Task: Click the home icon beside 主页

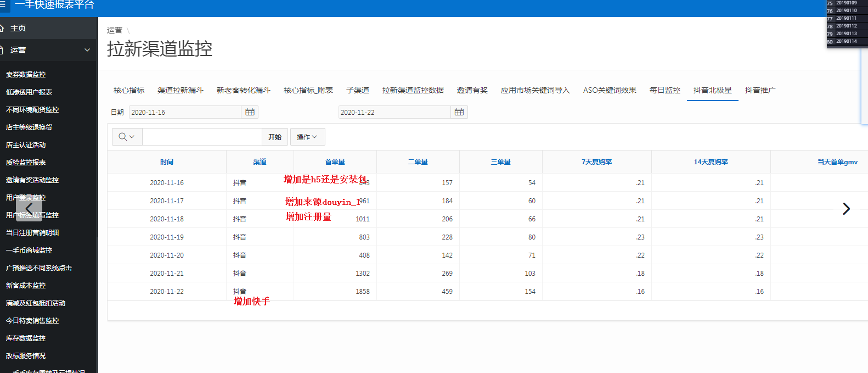Action: [x=2, y=28]
